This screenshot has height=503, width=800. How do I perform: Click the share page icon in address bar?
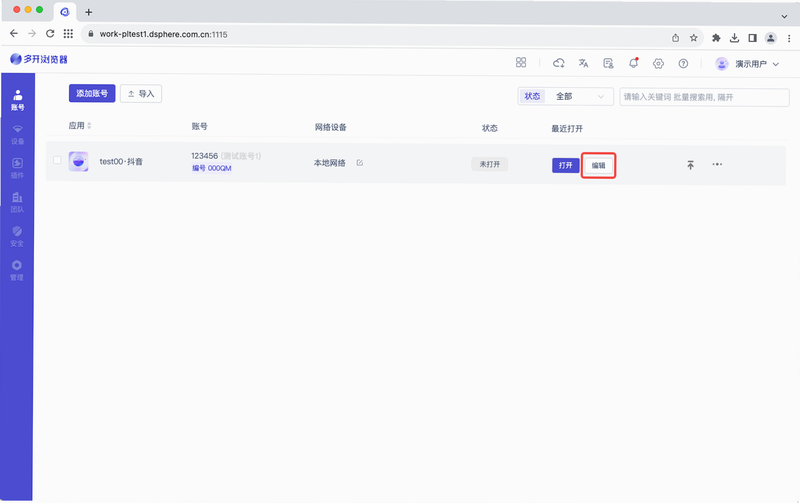pyautogui.click(x=676, y=38)
